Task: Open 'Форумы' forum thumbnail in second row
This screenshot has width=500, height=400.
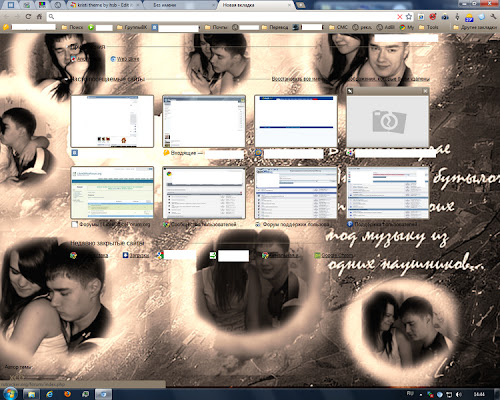Action: coord(112,193)
